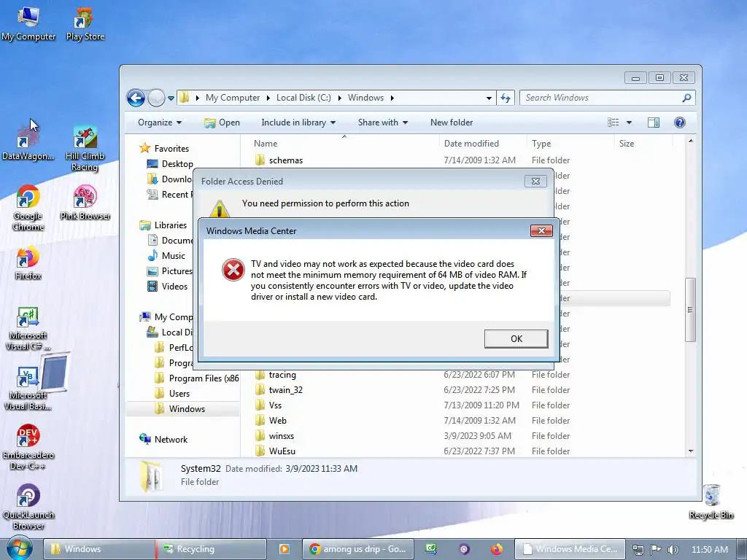Click network tray icon
The width and height of the screenshot is (747, 560).
pos(638,550)
